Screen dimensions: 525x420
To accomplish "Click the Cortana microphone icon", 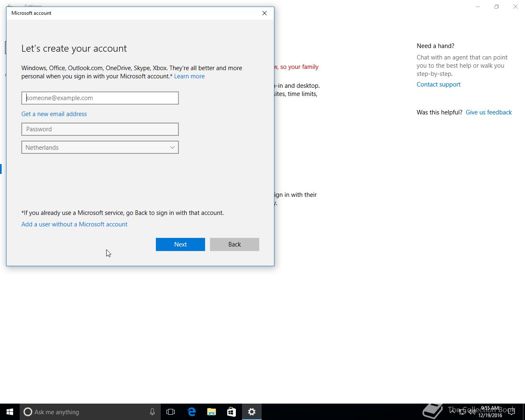I will pyautogui.click(x=152, y=412).
